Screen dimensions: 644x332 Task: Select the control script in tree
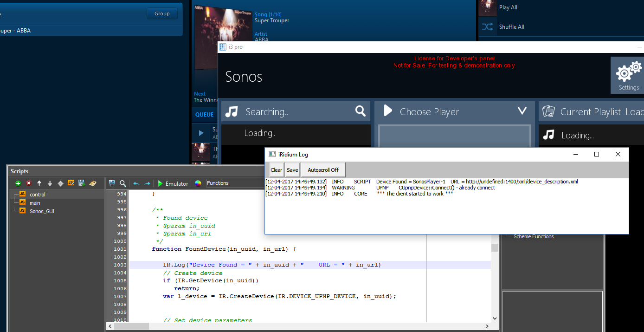point(38,195)
